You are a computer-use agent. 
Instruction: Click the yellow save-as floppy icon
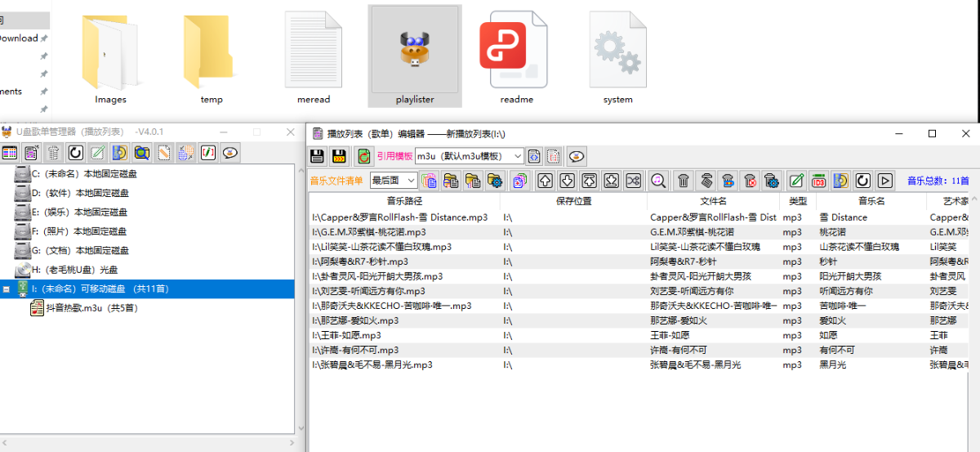click(339, 155)
